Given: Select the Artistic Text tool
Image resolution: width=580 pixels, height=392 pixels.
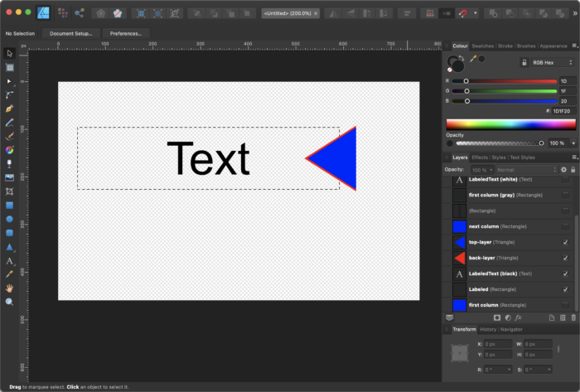Looking at the screenshot, I should 10,261.
